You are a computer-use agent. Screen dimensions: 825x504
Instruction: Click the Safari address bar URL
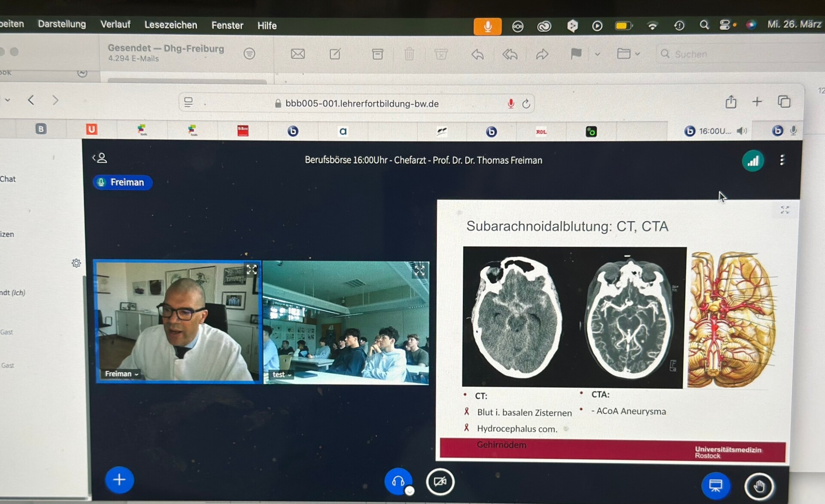click(x=361, y=103)
